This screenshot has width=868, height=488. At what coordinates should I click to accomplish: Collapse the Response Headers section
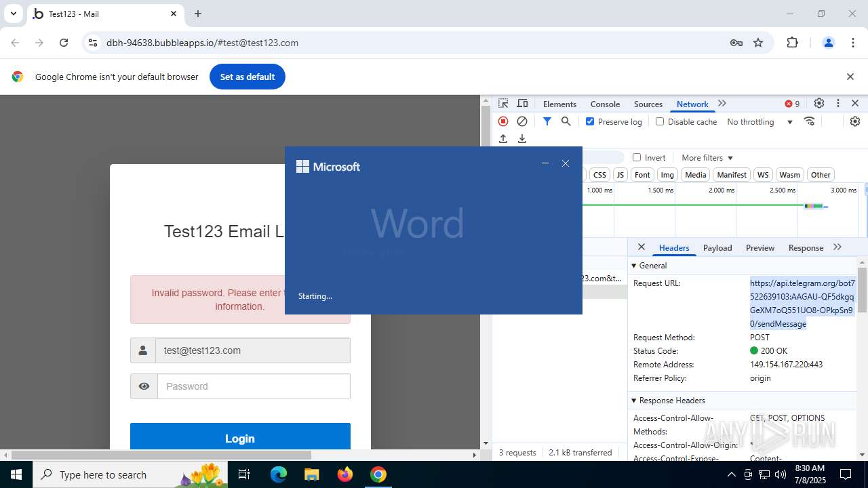[x=669, y=401]
